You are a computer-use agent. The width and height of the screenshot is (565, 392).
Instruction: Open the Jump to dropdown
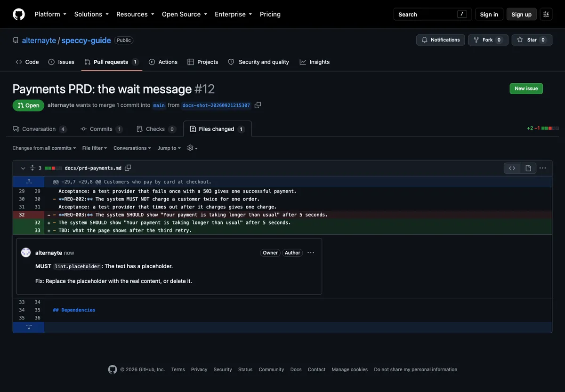[x=169, y=148]
